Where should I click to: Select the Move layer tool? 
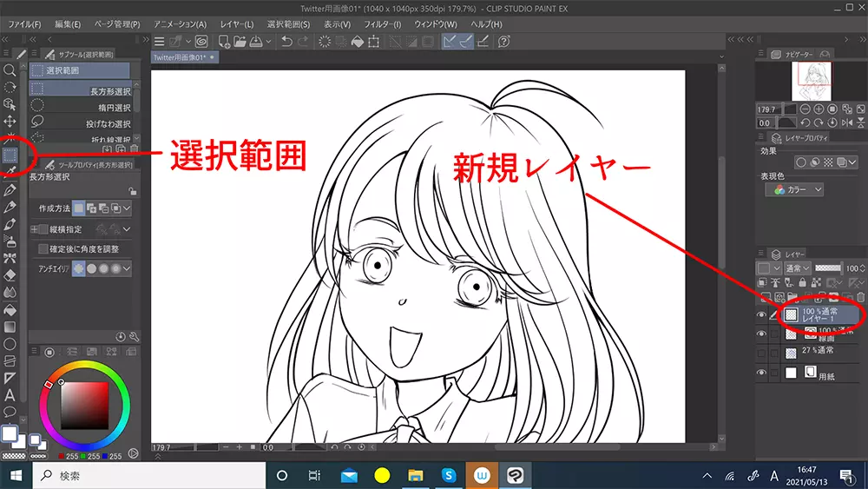pyautogui.click(x=10, y=122)
